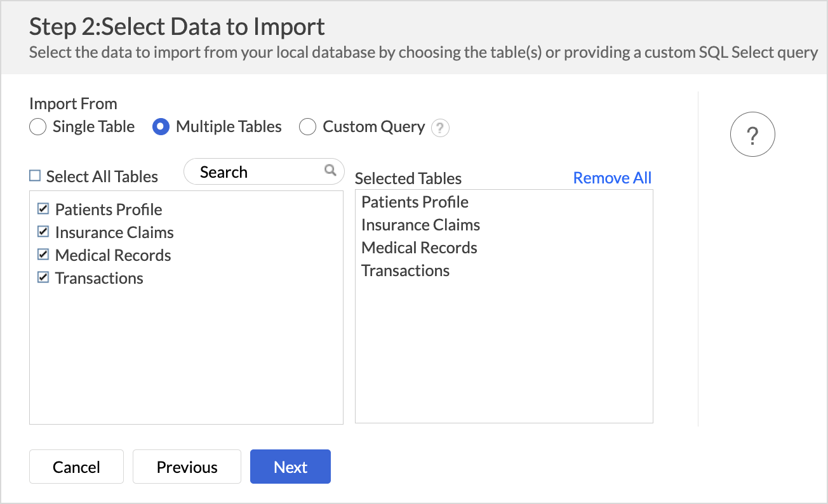Toggle the Medical Records checkbox
The height and width of the screenshot is (504, 828).
tap(43, 255)
